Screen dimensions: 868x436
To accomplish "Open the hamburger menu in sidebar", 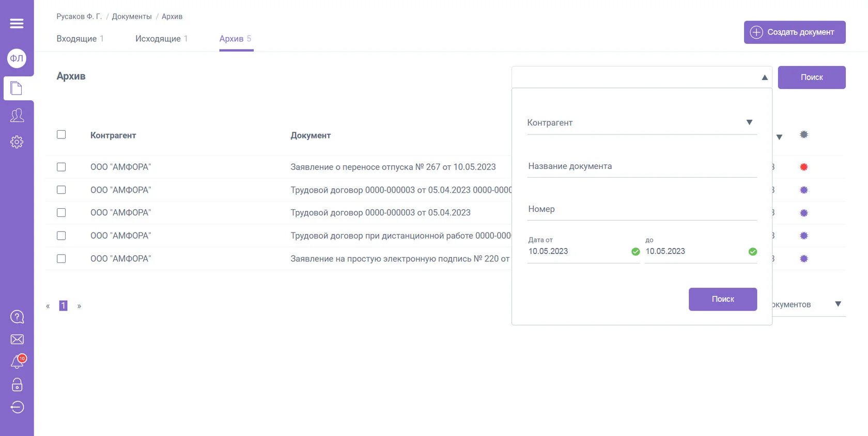I will [x=17, y=23].
